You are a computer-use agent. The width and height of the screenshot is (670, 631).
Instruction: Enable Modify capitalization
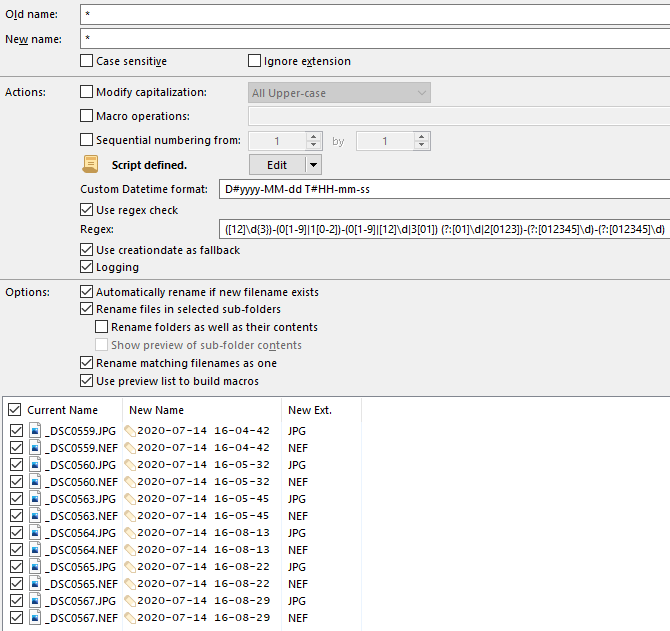[86, 91]
